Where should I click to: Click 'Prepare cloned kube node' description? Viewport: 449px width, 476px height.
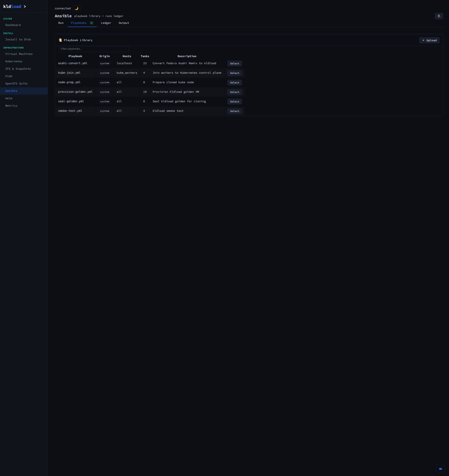[x=173, y=82]
